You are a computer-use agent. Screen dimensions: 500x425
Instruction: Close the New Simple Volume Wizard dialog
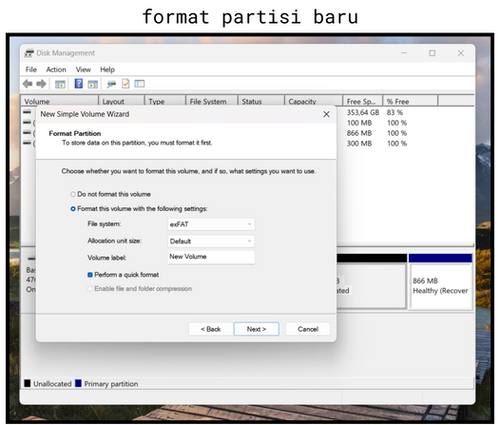(326, 114)
